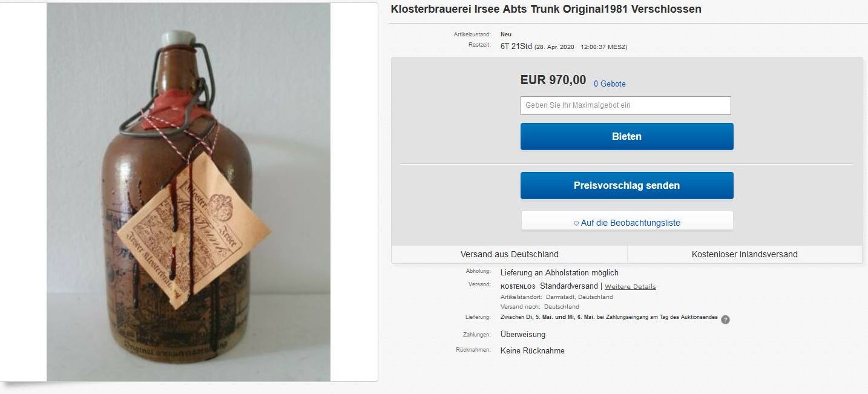Image resolution: width=868 pixels, height=394 pixels.
Task: Click the EUR 970,00 price
Action: (553, 80)
